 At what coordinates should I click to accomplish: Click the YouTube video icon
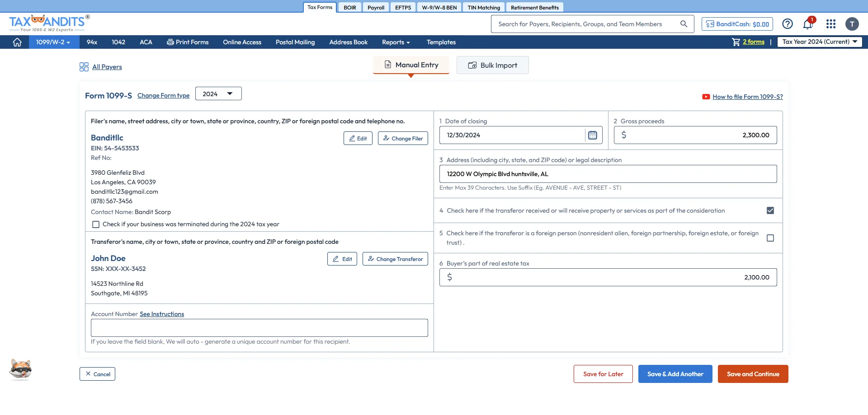[706, 97]
